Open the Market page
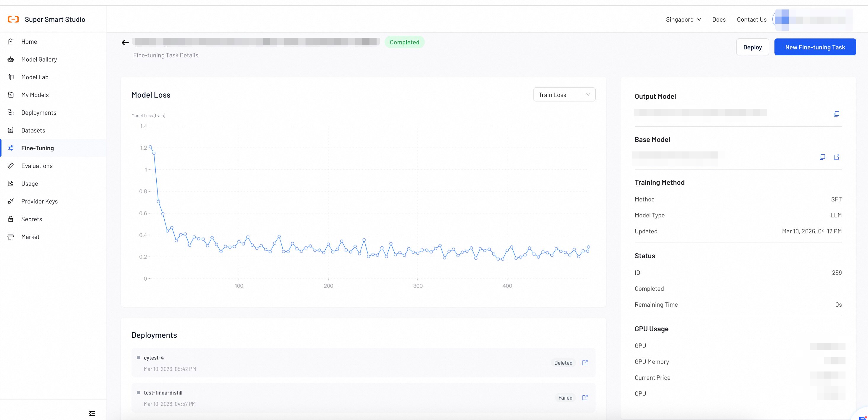The image size is (868, 420). tap(53, 237)
